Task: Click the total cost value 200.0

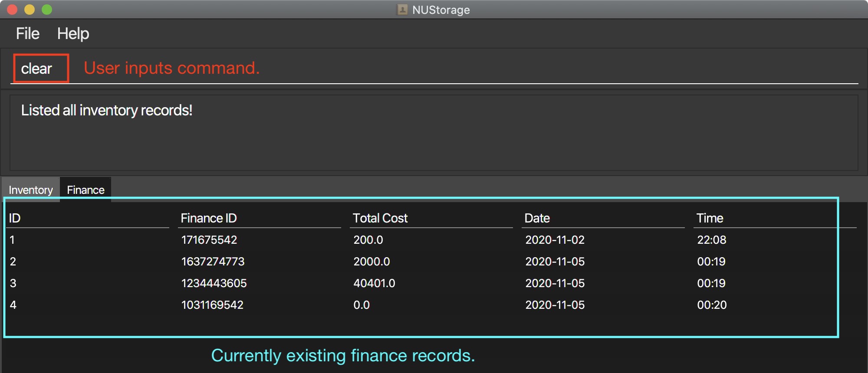Action: click(368, 240)
